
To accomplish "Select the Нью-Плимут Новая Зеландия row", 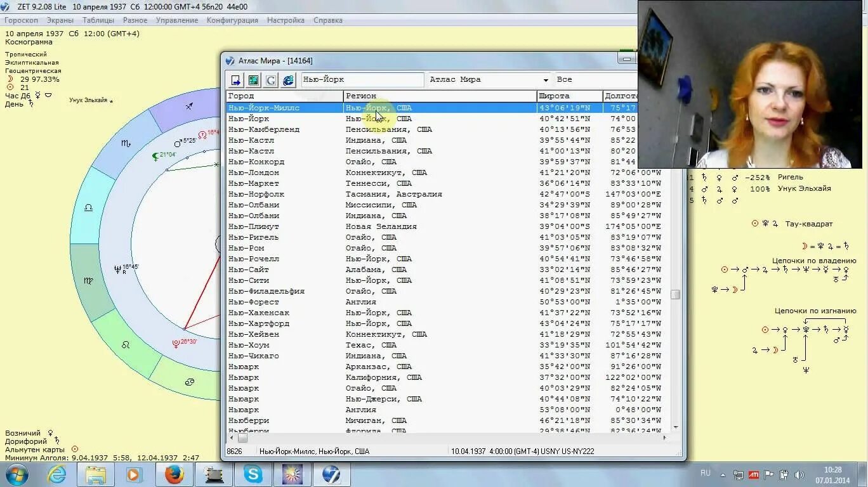I will tap(448, 226).
